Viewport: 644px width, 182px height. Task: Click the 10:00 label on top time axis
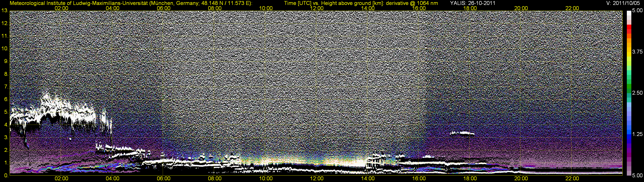266,8
